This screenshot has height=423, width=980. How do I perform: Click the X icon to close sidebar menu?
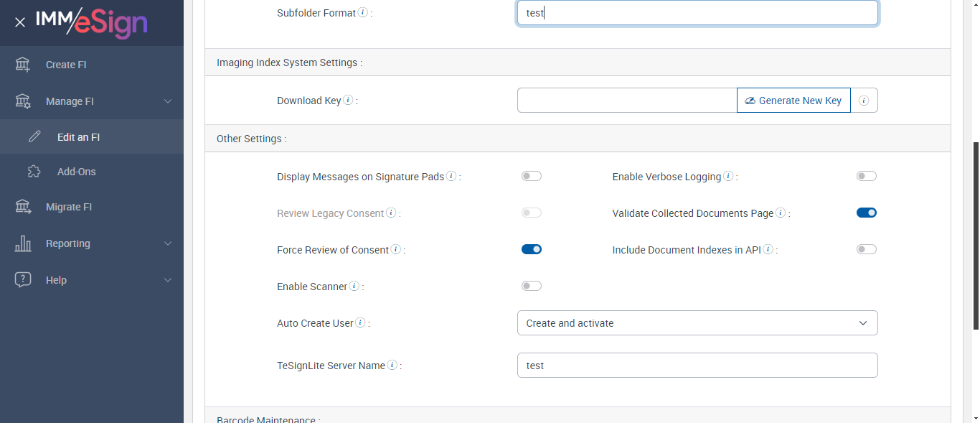click(20, 22)
